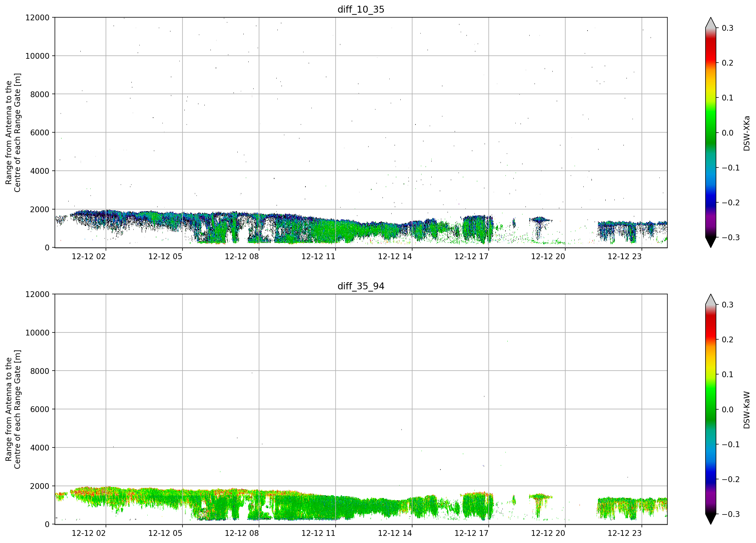Click the −0.3 tick on DSW-KaW colorbar
The image size is (756, 543).
731,514
